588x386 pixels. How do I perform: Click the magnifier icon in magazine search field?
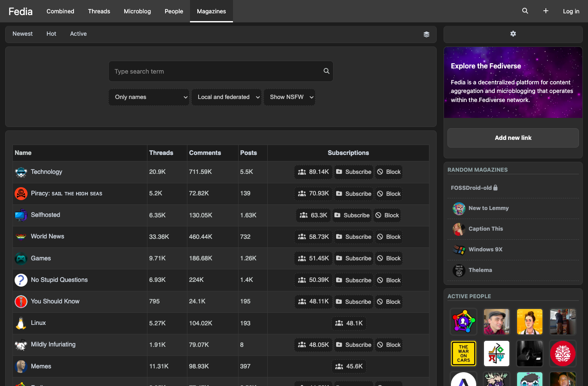tap(326, 71)
